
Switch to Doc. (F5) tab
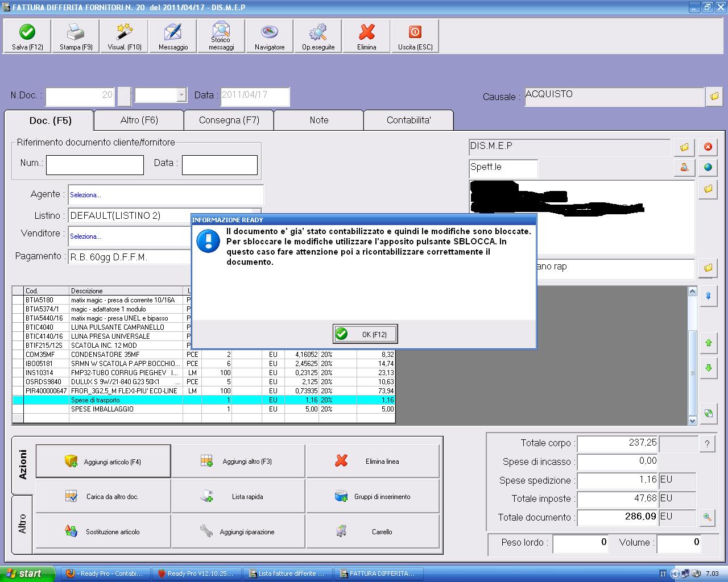(50, 120)
